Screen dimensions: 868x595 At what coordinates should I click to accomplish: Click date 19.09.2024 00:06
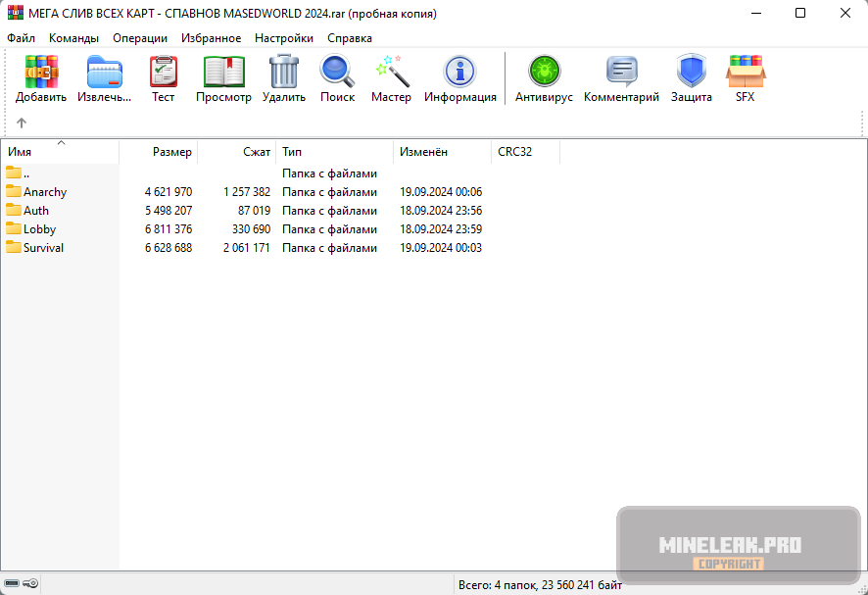tap(441, 192)
